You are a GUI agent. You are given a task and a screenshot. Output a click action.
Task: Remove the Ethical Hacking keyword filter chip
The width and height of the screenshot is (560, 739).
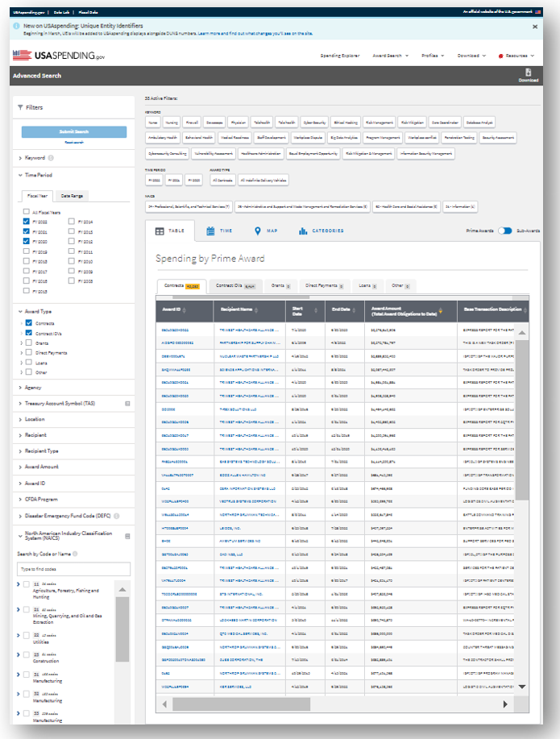[346, 122]
